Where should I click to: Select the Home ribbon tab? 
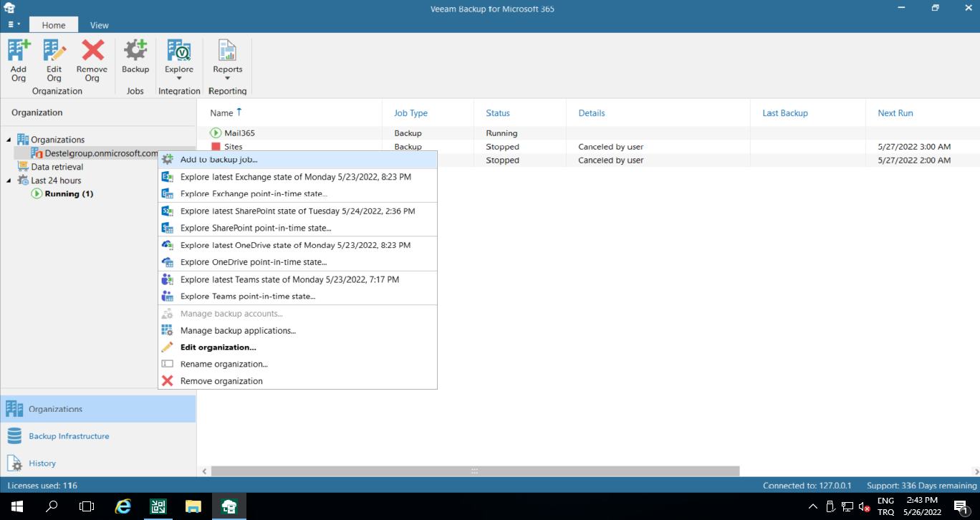(54, 25)
